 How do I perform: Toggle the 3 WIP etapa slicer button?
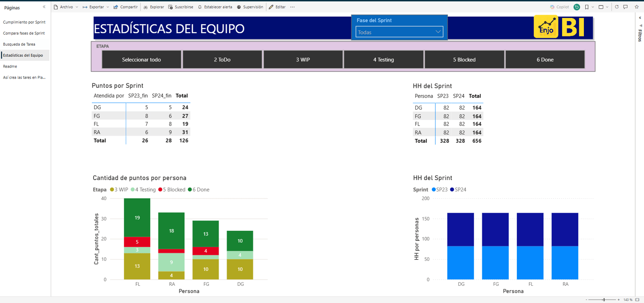coord(303,60)
